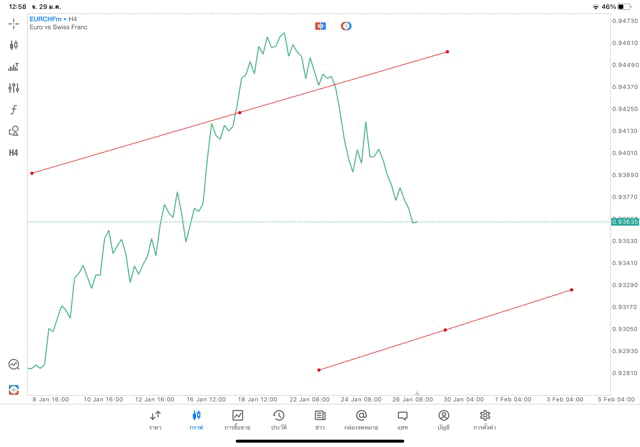Go to the ข่าว news tab

click(x=320, y=419)
